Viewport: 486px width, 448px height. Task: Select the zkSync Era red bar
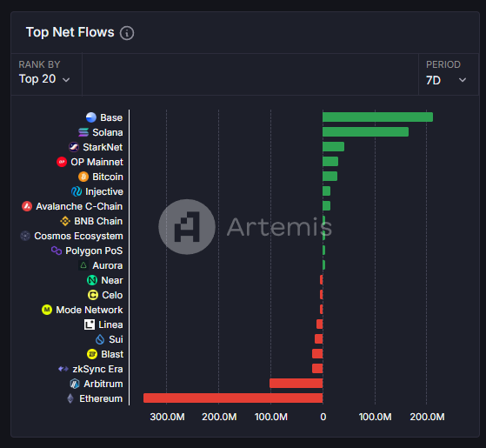pyautogui.click(x=317, y=369)
